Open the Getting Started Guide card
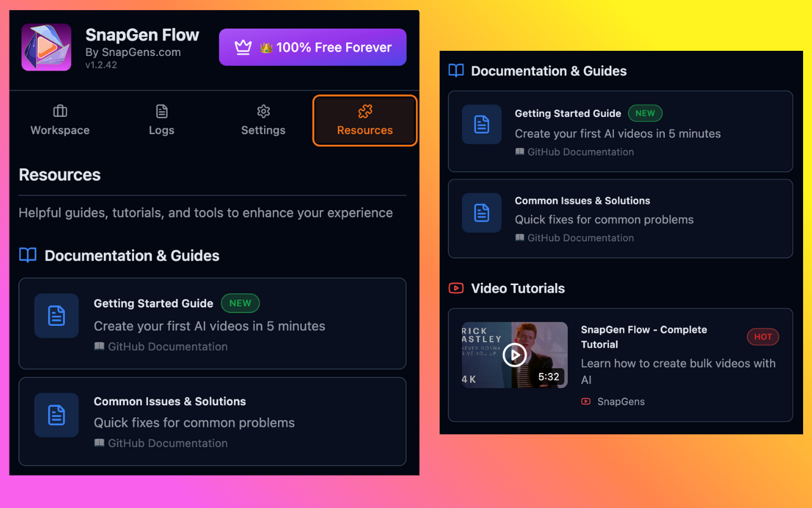 [x=212, y=324]
